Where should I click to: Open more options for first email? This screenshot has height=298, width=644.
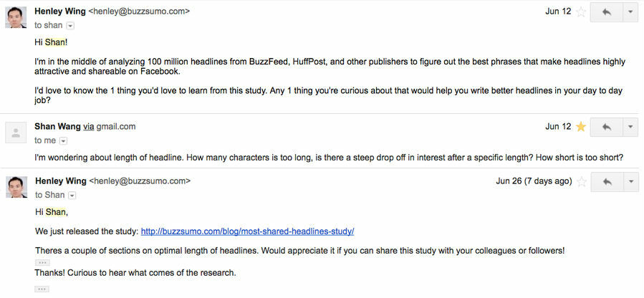630,12
